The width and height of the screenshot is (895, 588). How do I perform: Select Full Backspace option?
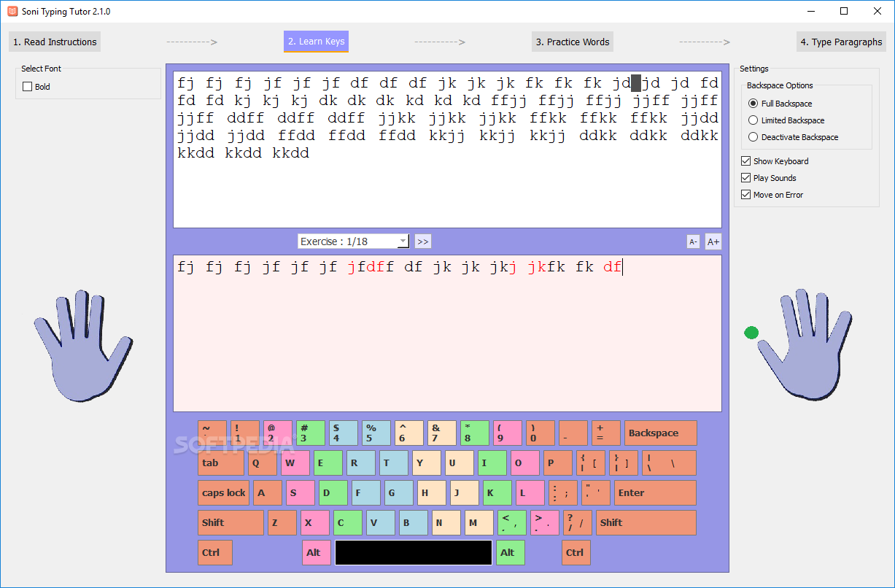780,104
